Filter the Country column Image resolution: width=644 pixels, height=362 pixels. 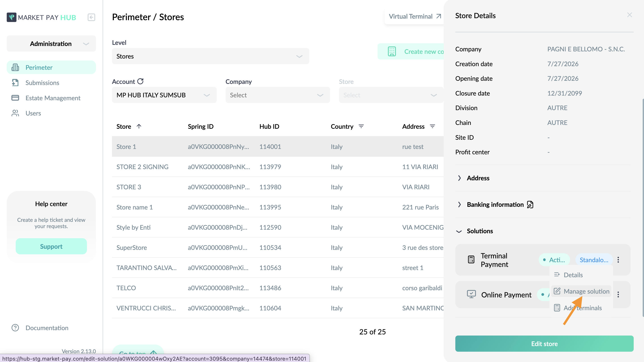(x=361, y=126)
